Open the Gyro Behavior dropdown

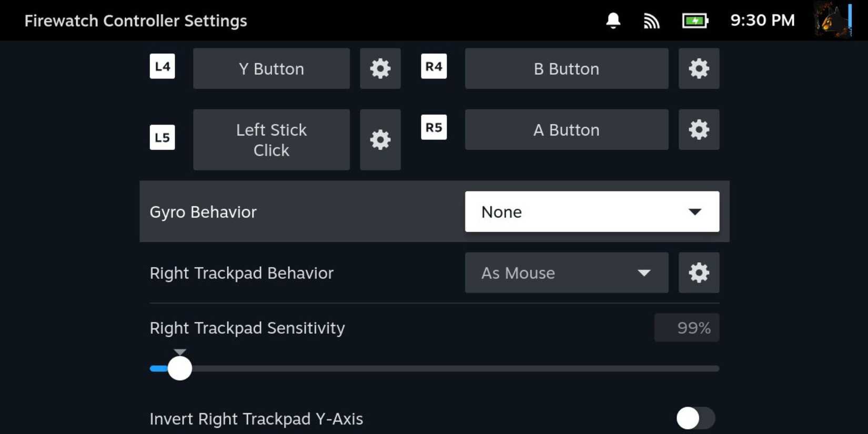click(x=591, y=211)
